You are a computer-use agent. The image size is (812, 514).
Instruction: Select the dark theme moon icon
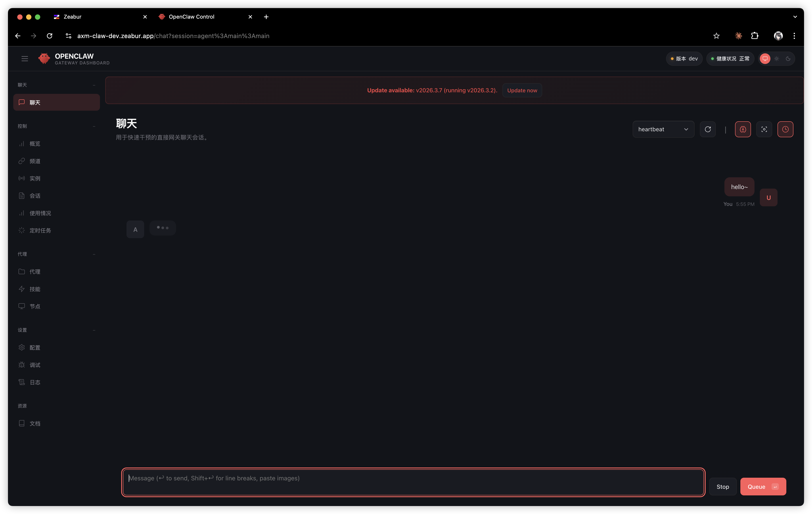[788, 59]
